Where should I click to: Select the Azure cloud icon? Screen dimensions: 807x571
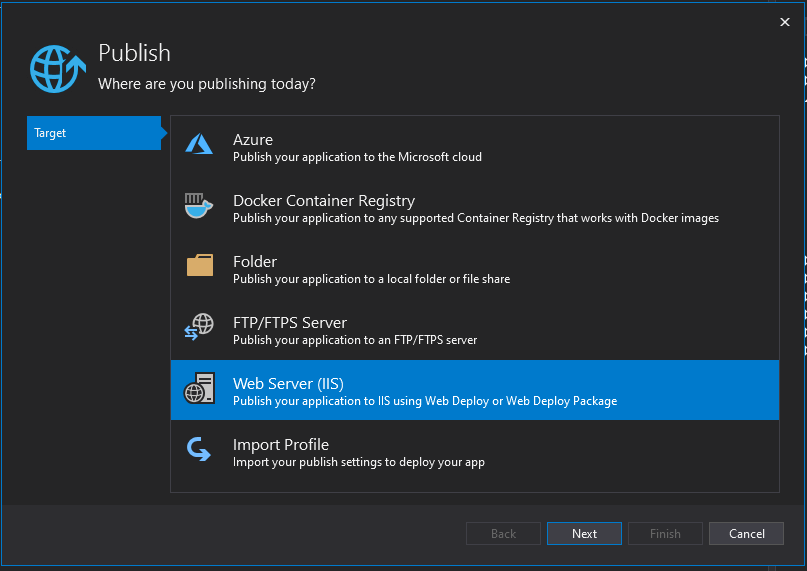tap(199, 146)
